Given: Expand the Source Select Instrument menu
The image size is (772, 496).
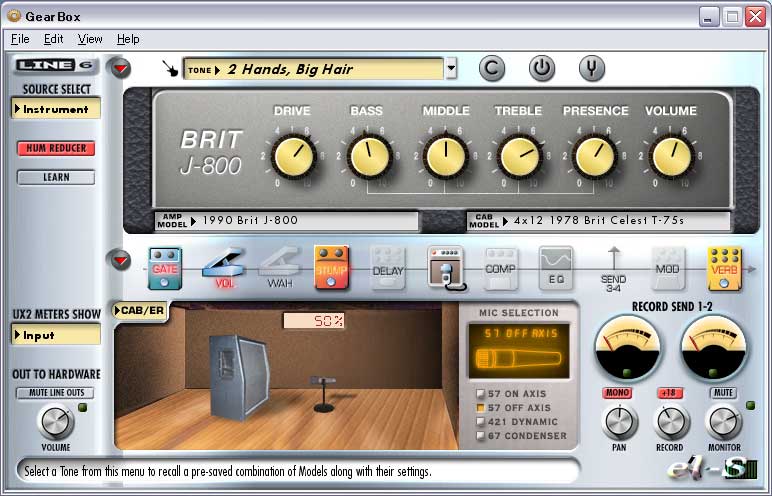Looking at the screenshot, I should (x=56, y=109).
